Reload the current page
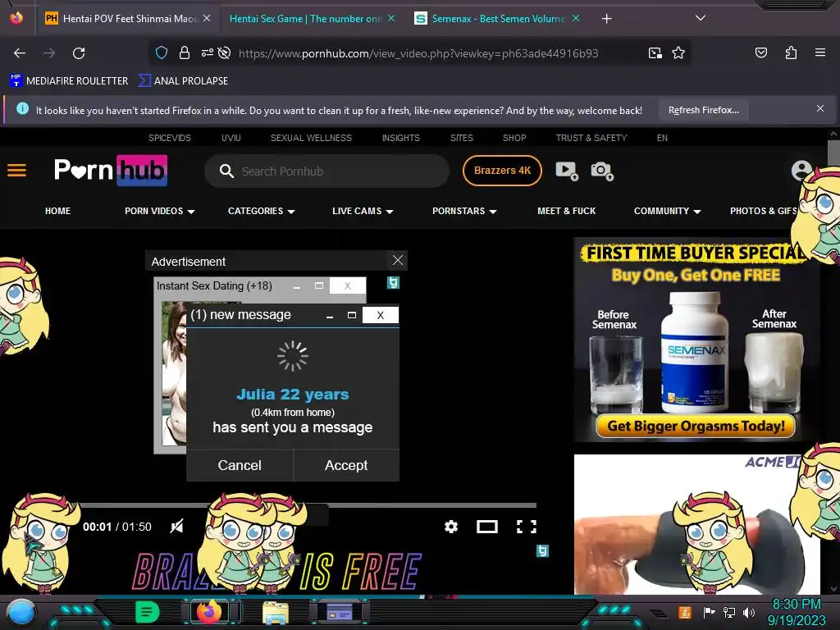The image size is (840, 630). (x=79, y=53)
